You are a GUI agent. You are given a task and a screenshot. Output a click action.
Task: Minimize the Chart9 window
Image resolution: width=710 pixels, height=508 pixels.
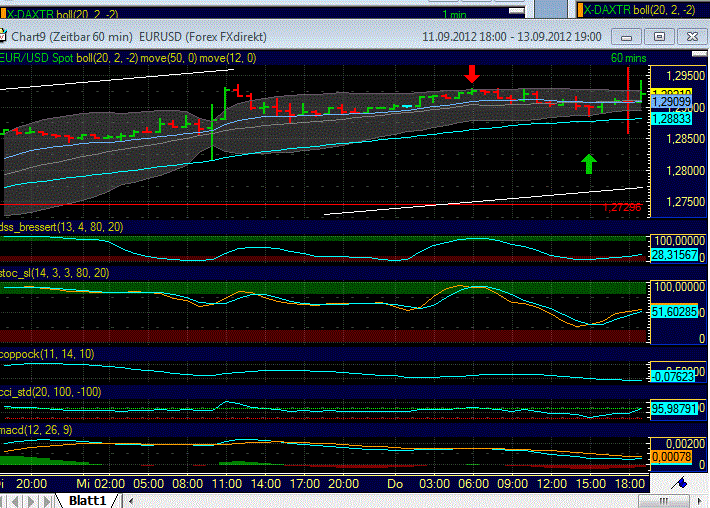click(x=626, y=37)
